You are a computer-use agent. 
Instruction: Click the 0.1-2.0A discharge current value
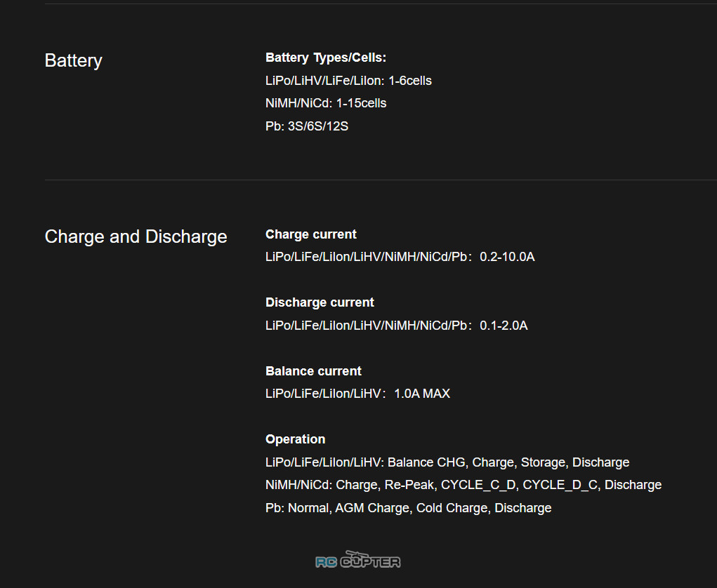tap(504, 326)
